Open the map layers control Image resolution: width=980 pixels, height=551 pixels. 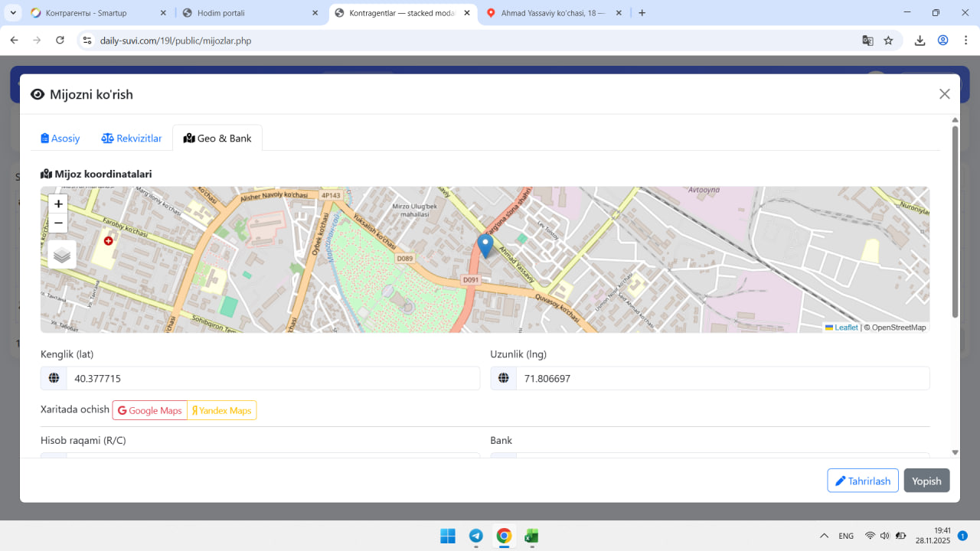pyautogui.click(x=62, y=255)
